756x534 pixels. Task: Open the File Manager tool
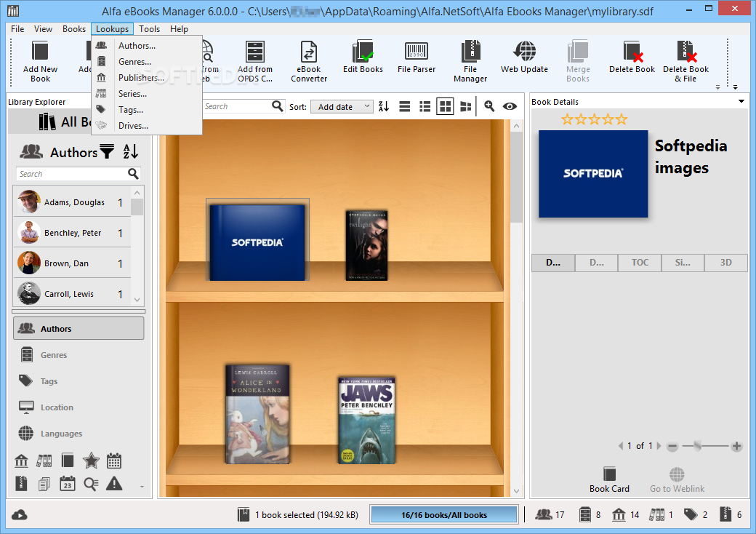click(470, 62)
